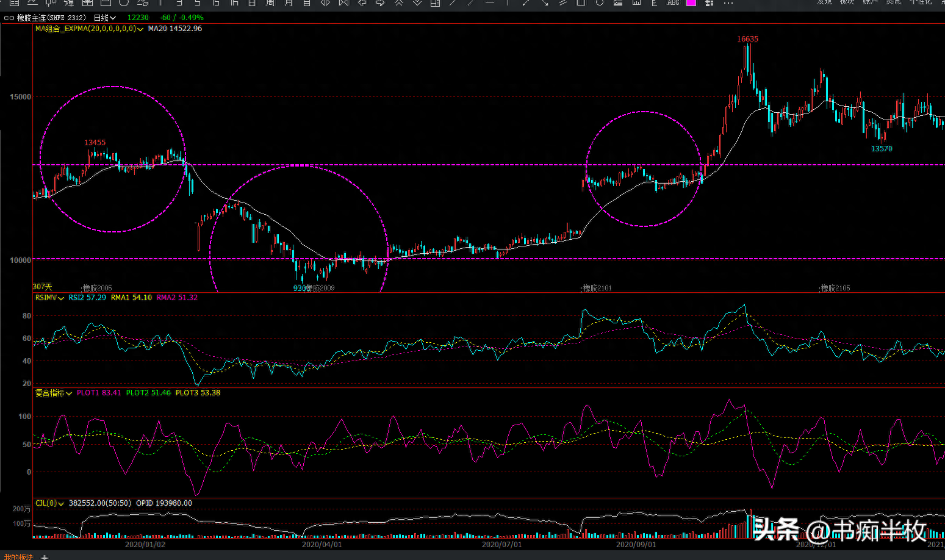The height and width of the screenshot is (560, 945).
Task: Pick the magenta drawing color swatch
Action: point(691,2)
